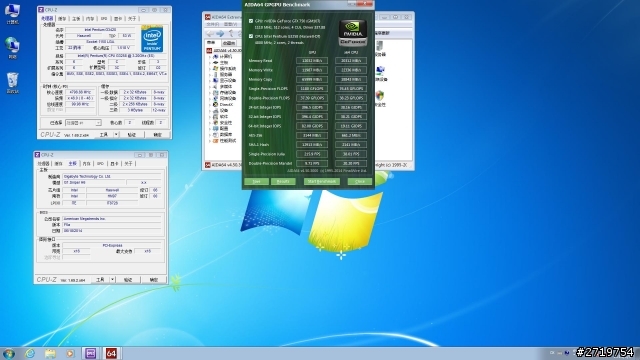Image resolution: width=640 pixels, height=360 pixels.
Task: Select 多媒体 item in AIDA64 tree
Action: pos(226,87)
